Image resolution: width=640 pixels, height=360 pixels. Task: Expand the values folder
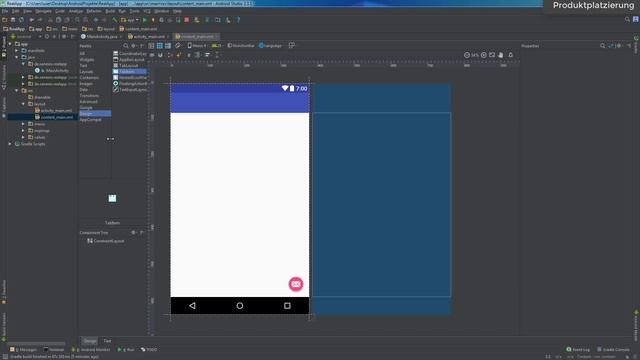[x=23, y=137]
